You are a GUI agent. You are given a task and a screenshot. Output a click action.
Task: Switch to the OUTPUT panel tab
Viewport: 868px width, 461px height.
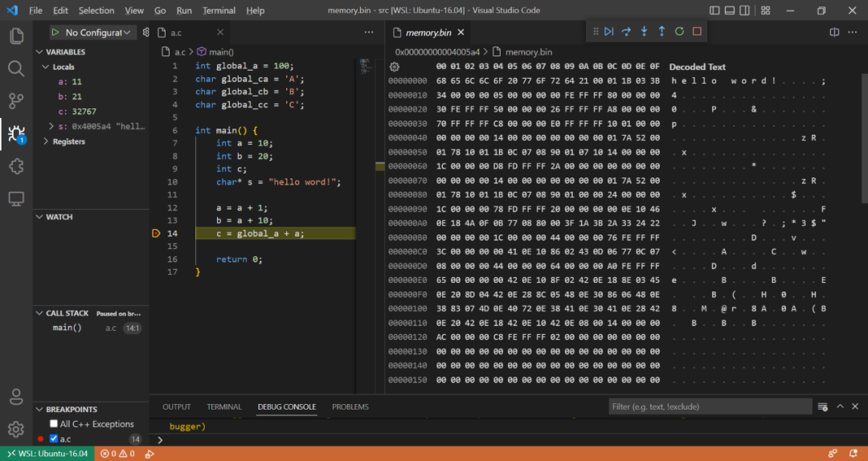(x=177, y=406)
